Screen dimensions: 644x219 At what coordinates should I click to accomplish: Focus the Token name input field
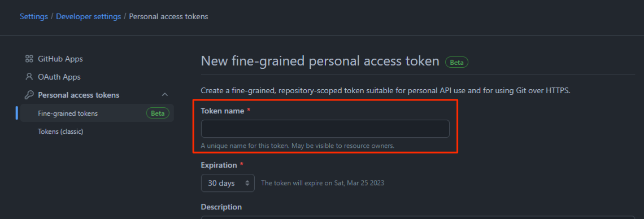[x=325, y=129]
